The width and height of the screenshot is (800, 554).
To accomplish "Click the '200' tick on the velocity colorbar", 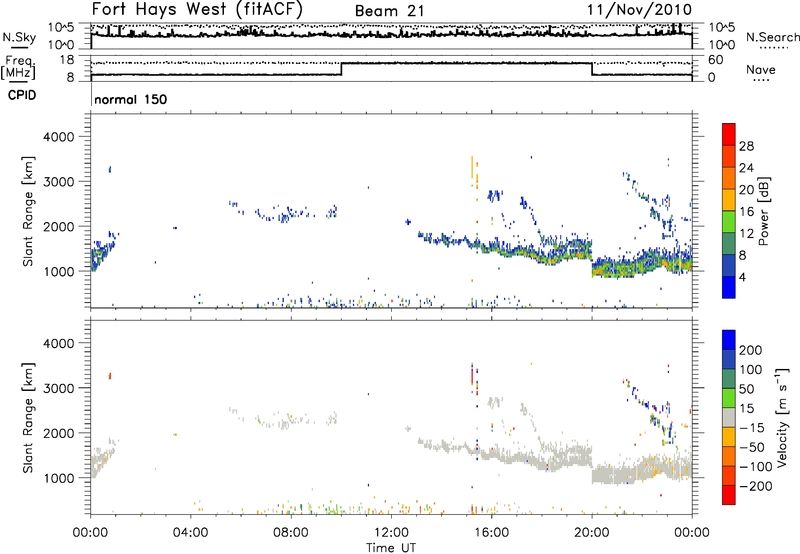I will [x=751, y=350].
